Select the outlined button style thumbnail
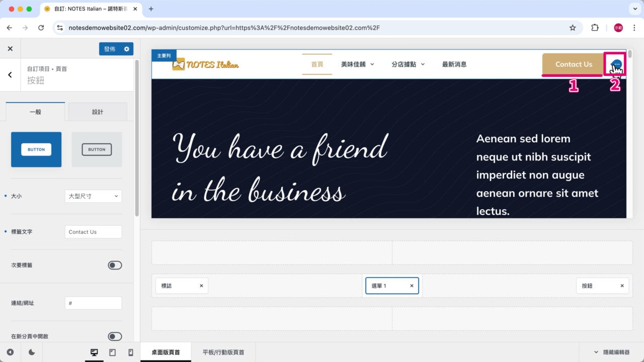This screenshot has width=644, height=362. (x=97, y=149)
